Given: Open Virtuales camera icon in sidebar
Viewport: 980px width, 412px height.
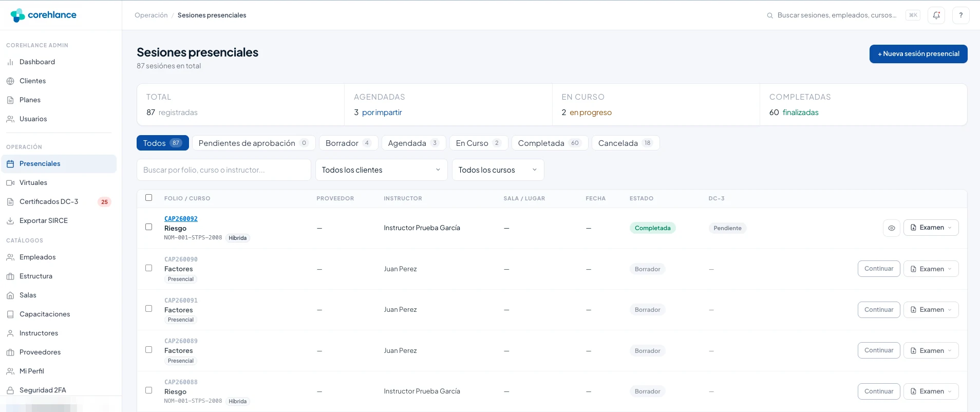Looking at the screenshot, I should [x=10, y=183].
